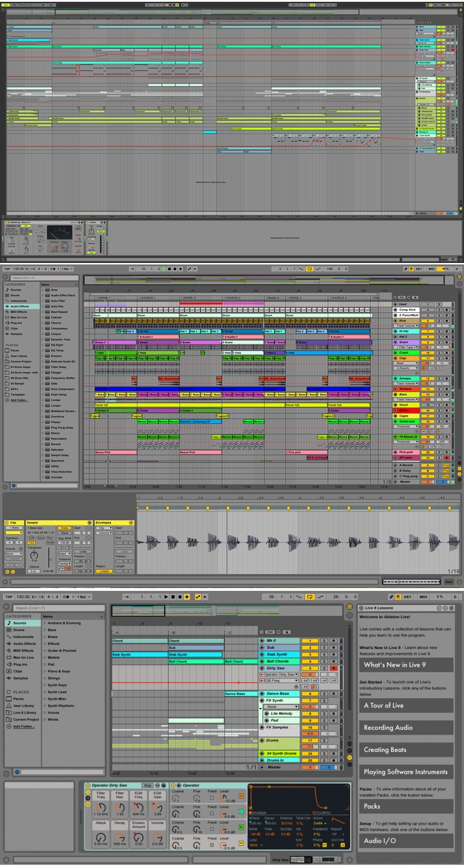Select the highlighted Sounds browser category
Screen dimensions: 464x868
click(21, 622)
